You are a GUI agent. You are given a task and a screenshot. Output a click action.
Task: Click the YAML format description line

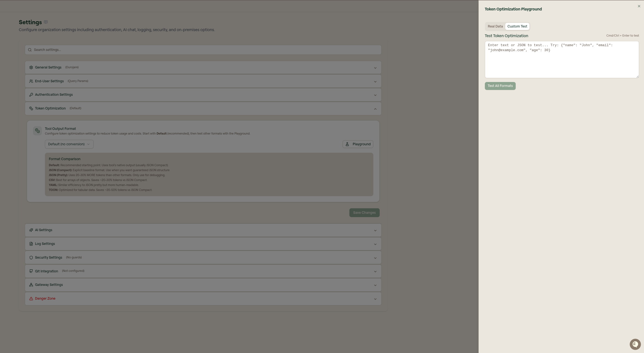(94, 185)
